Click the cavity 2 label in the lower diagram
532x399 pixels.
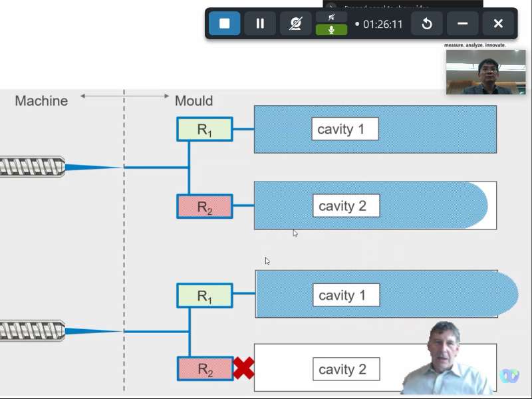346,369
